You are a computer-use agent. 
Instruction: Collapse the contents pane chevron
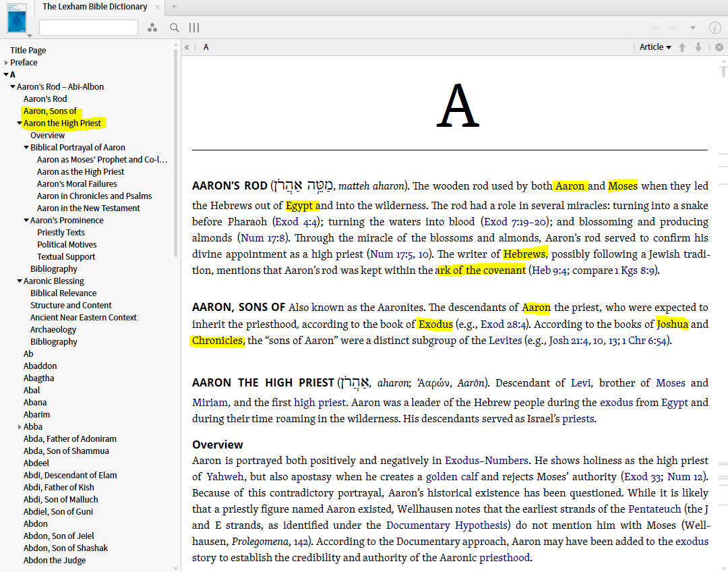coord(187,47)
